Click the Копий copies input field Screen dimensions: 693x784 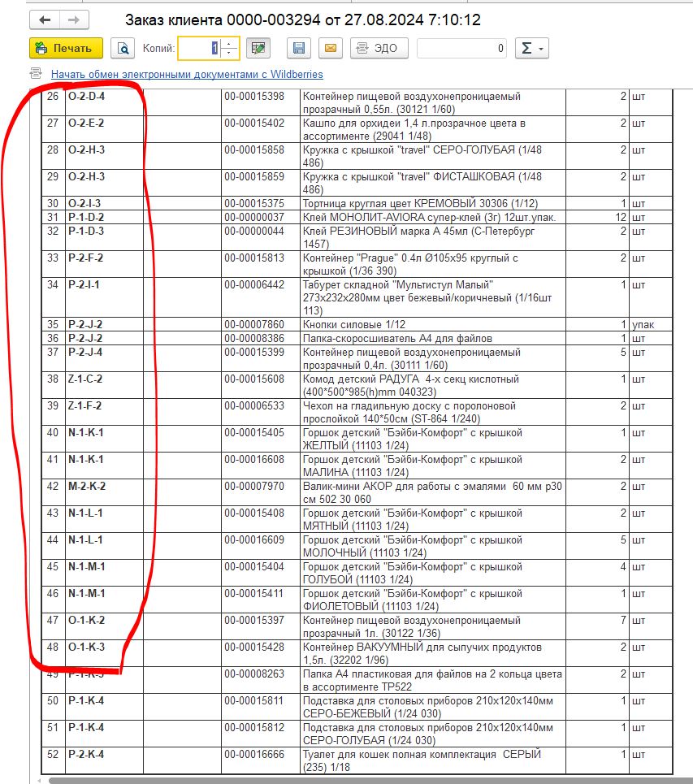[x=199, y=49]
